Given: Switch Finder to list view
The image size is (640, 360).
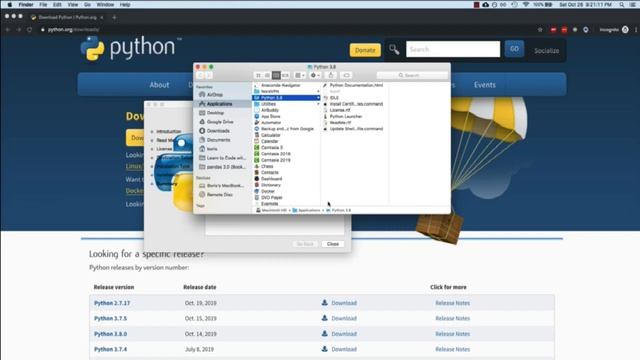Looking at the screenshot, I should click(x=267, y=75).
